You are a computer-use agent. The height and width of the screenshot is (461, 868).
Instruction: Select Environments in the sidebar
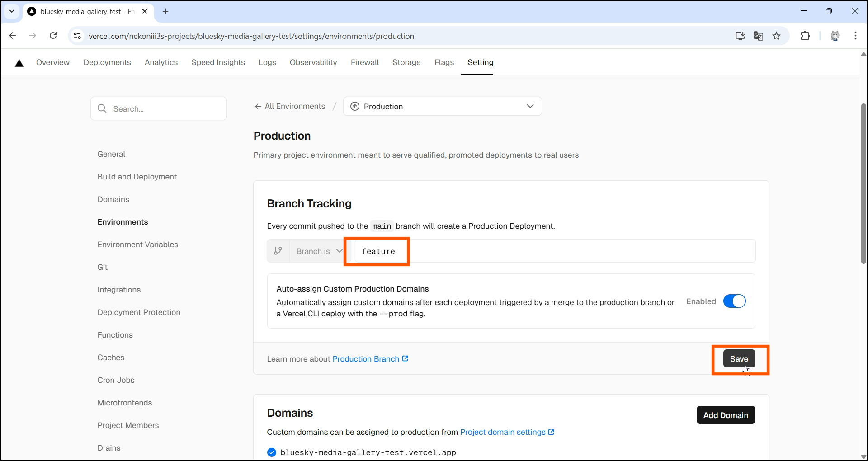(123, 222)
